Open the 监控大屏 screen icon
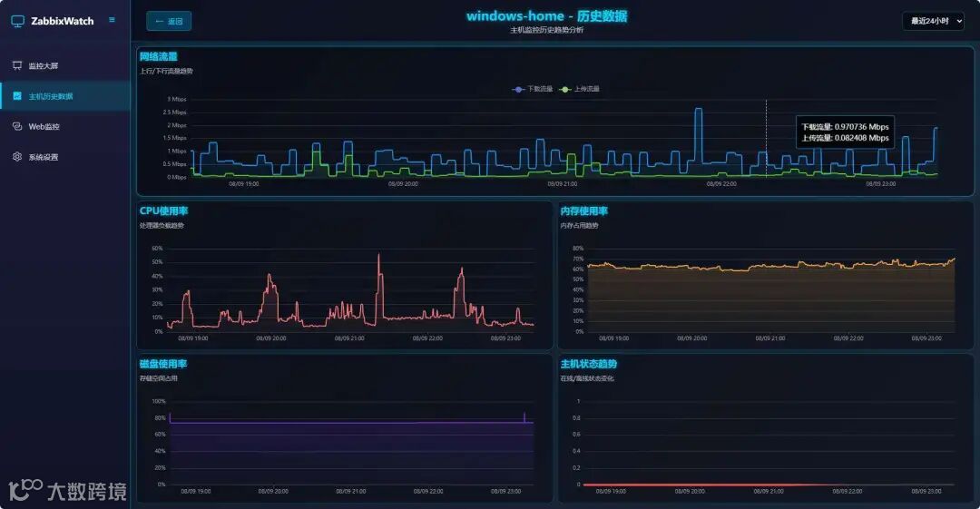Viewport: 980px width, 509px height. click(17, 65)
